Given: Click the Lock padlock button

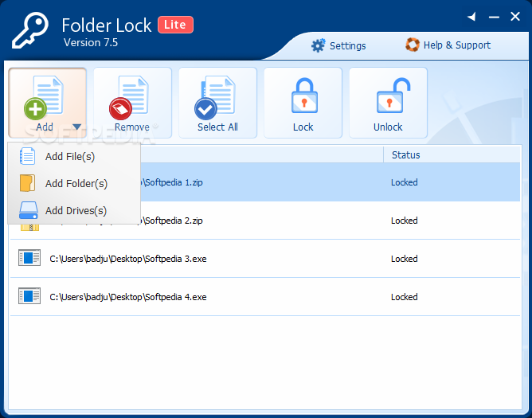Looking at the screenshot, I should (303, 103).
